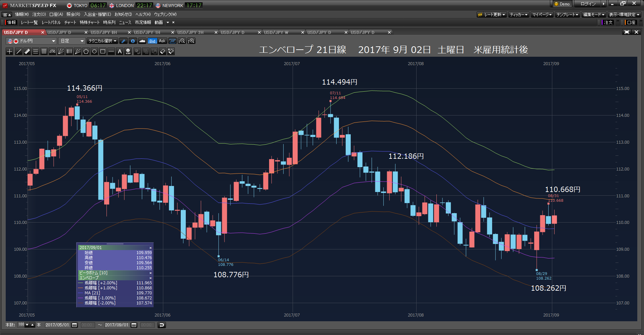Screen dimensions: 644x335
Task: Click the reset date range button
Action: (x=162, y=325)
